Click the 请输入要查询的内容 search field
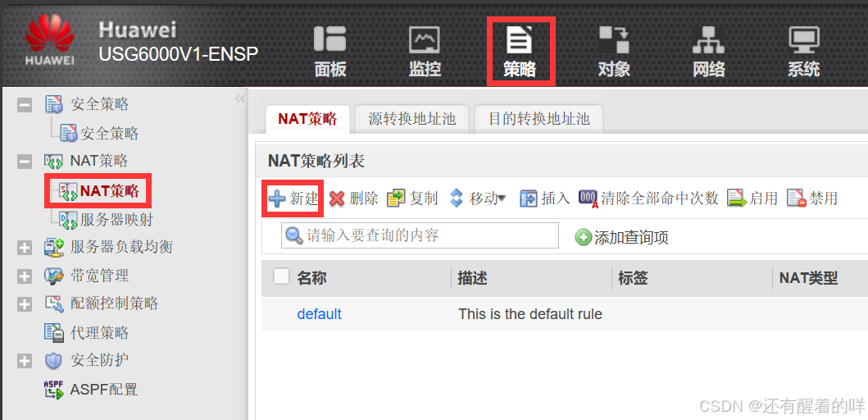The image size is (868, 420). pyautogui.click(x=420, y=235)
